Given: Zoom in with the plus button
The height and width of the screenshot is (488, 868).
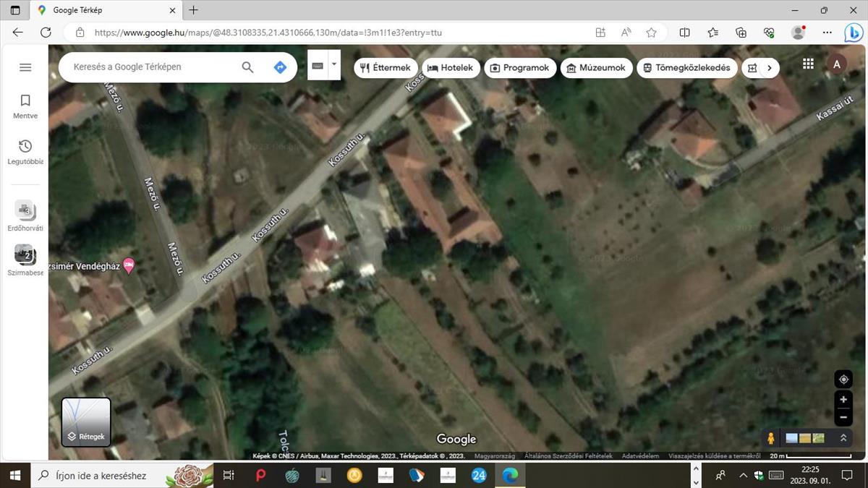Looking at the screenshot, I should tap(843, 399).
